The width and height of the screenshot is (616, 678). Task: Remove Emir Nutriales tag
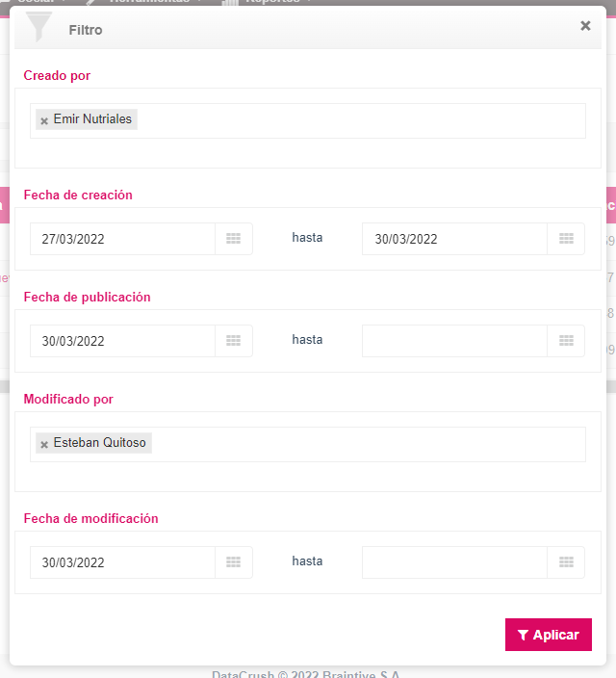44,121
